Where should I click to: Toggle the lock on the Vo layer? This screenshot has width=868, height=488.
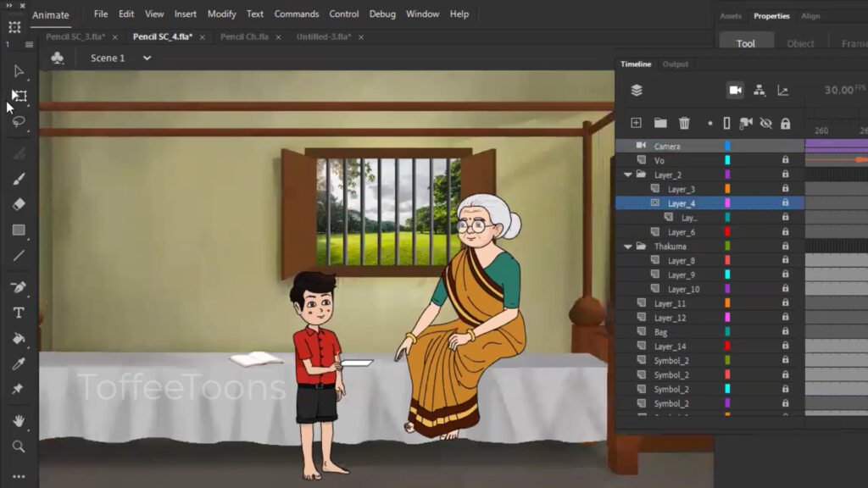[x=785, y=160]
